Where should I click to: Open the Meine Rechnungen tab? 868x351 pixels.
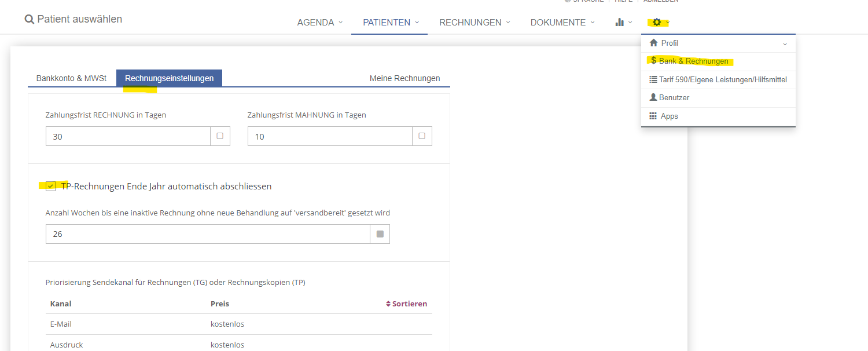pyautogui.click(x=404, y=78)
